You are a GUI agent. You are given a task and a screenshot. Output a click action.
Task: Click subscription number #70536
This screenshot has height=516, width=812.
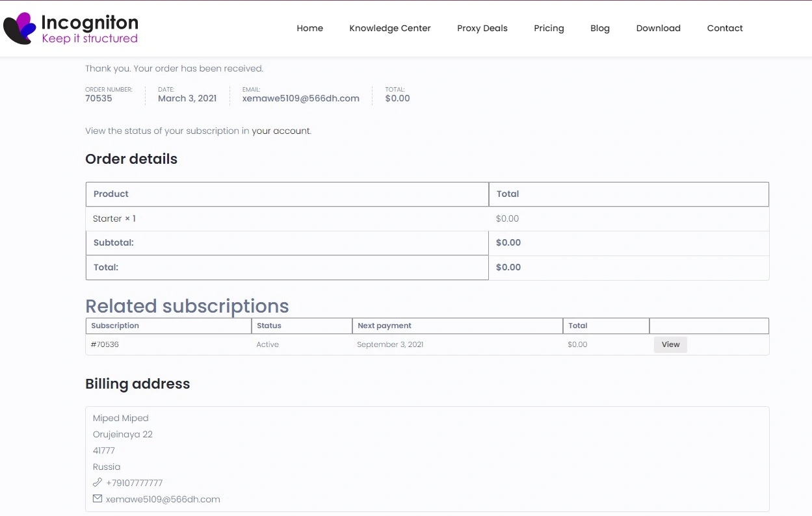[x=105, y=344]
